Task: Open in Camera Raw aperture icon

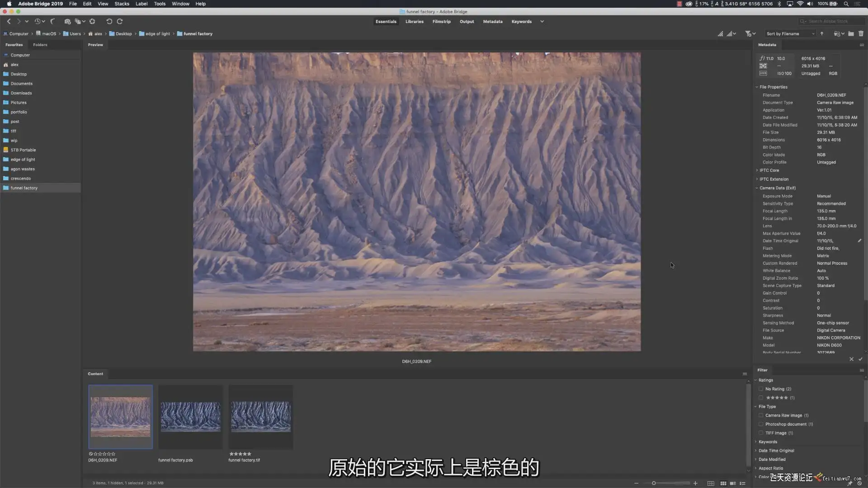Action: [x=92, y=21]
